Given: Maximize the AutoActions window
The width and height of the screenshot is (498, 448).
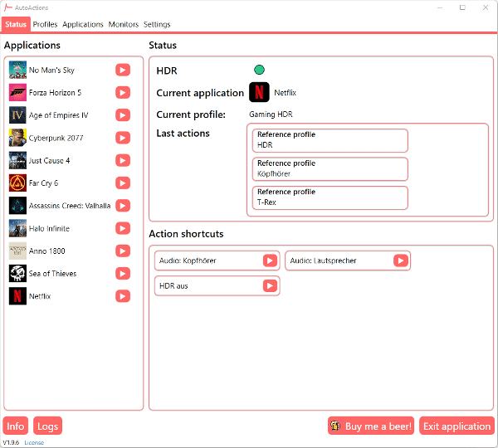Looking at the screenshot, I should point(462,7).
